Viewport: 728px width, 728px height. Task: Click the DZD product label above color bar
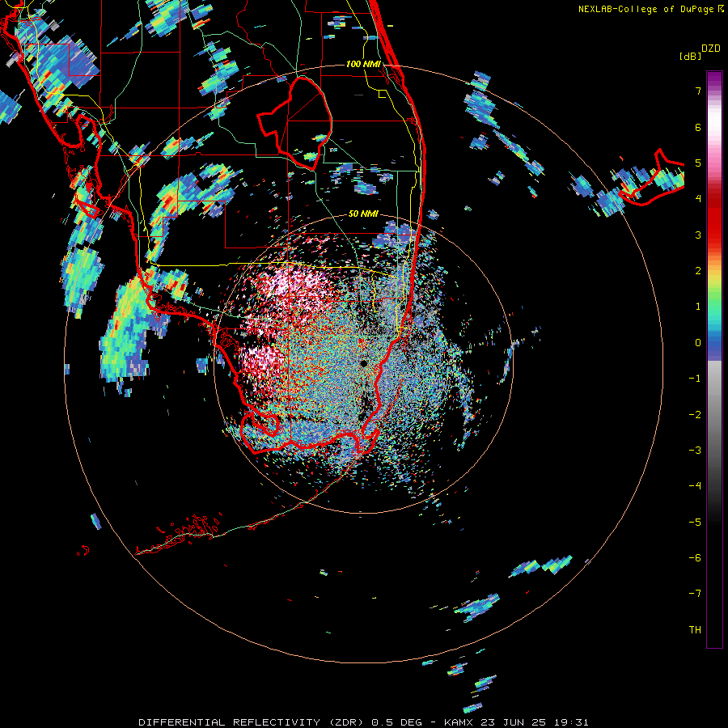tap(710, 49)
